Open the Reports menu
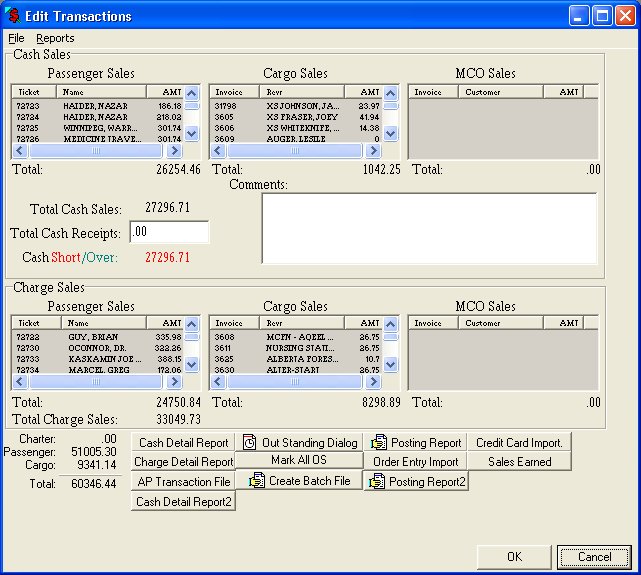The height and width of the screenshot is (575, 641). click(x=55, y=38)
